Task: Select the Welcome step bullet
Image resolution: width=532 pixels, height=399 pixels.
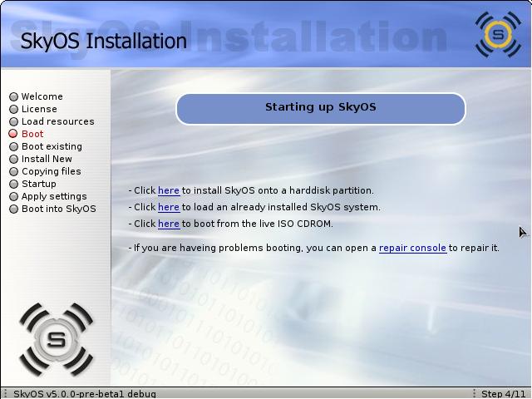Action: (13, 97)
